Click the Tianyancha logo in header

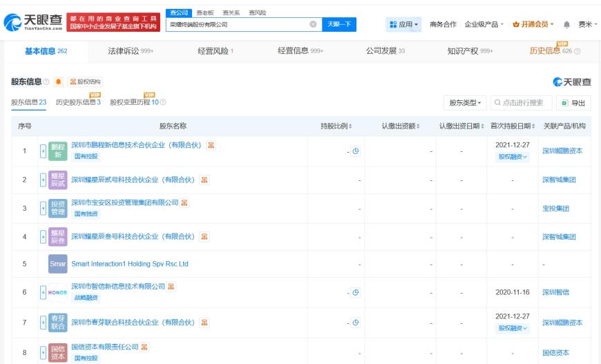[32, 23]
